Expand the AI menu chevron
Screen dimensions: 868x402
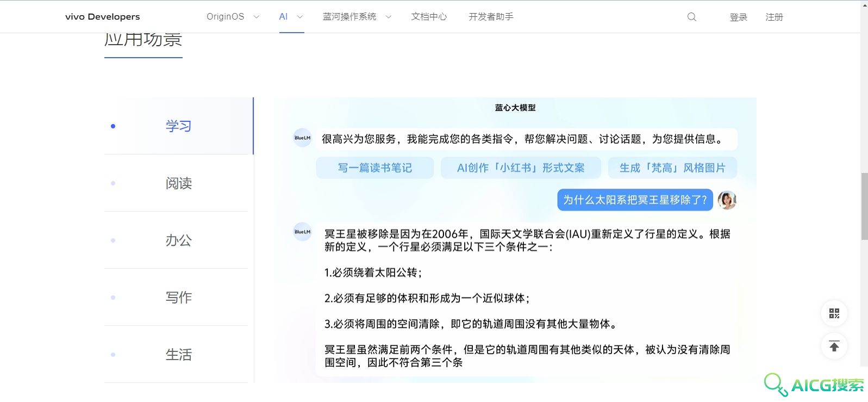click(x=299, y=17)
